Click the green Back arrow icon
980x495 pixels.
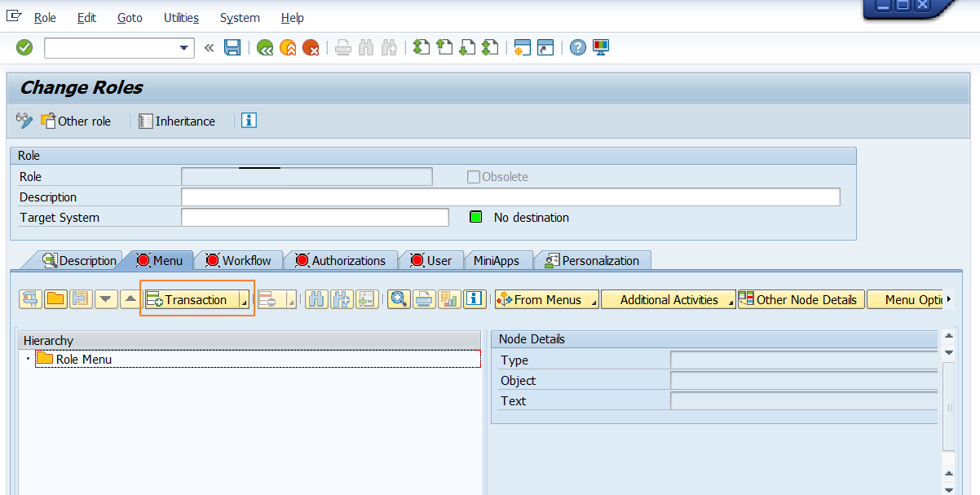click(x=264, y=47)
